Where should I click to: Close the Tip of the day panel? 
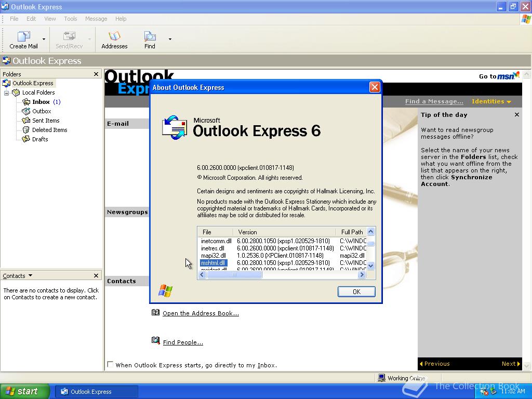(517, 115)
